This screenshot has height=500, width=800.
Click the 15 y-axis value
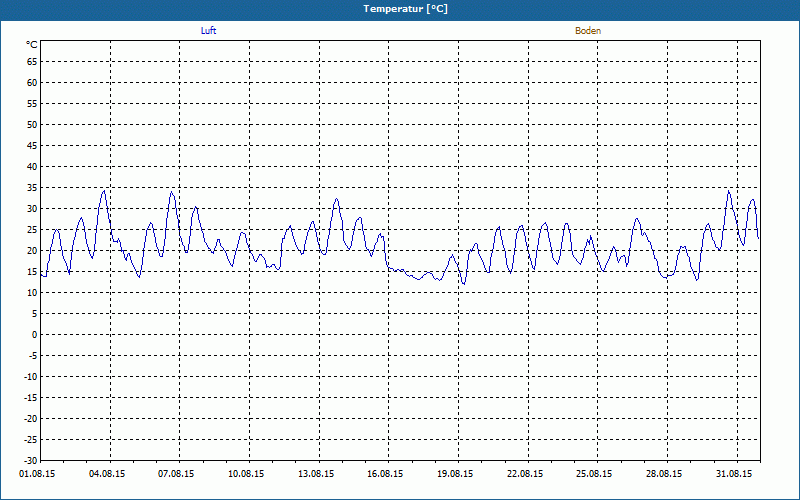(32, 271)
